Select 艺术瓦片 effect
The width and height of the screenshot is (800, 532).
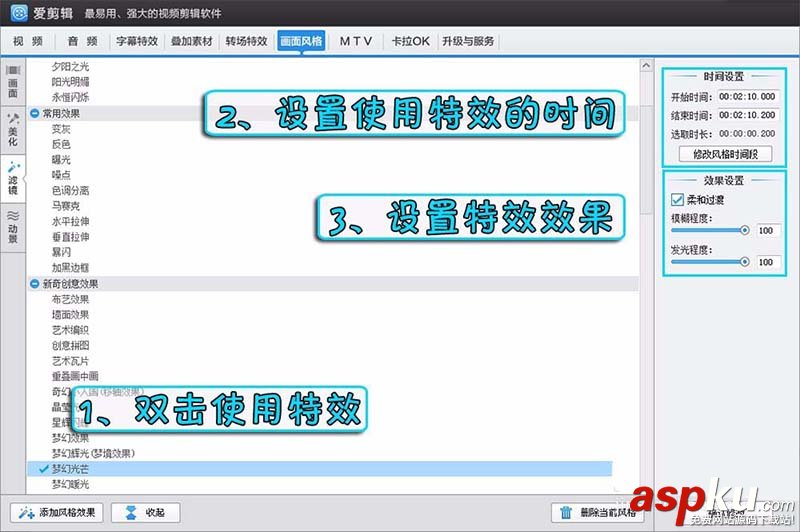[70, 361]
